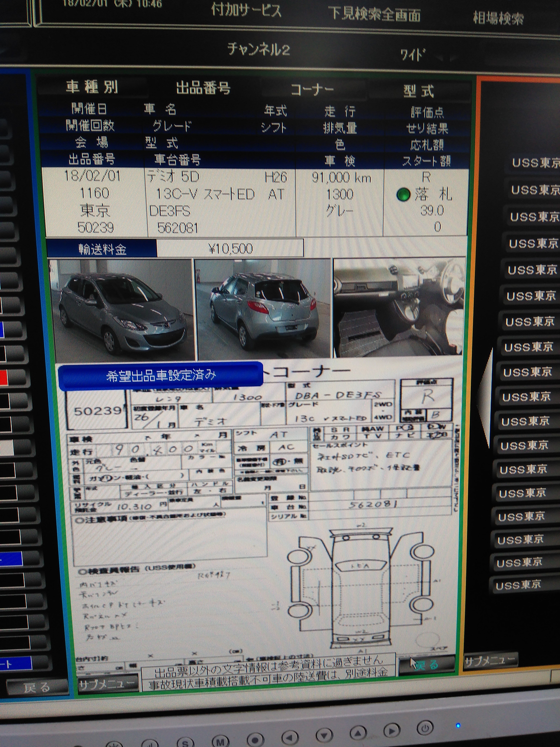The height and width of the screenshot is (747, 560).
Task: Open the rear view car photo thumbnail
Action: click(263, 309)
